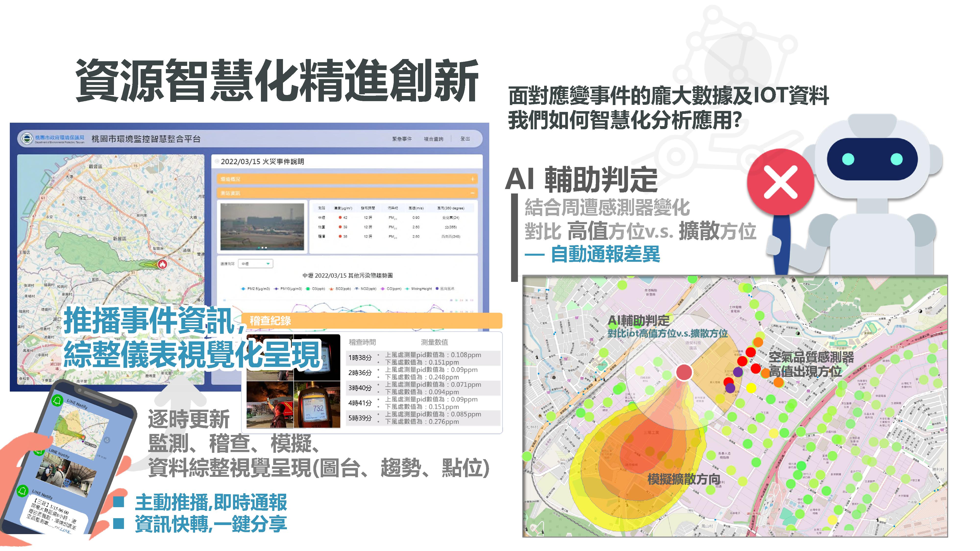This screenshot has width=980, height=551.
Task: Tap the share icon beside phone map
Action: click(107, 440)
